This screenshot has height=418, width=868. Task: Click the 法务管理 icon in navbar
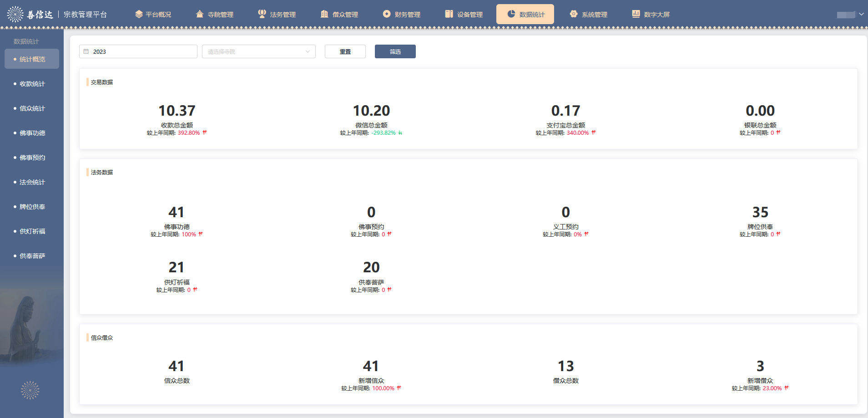[262, 14]
